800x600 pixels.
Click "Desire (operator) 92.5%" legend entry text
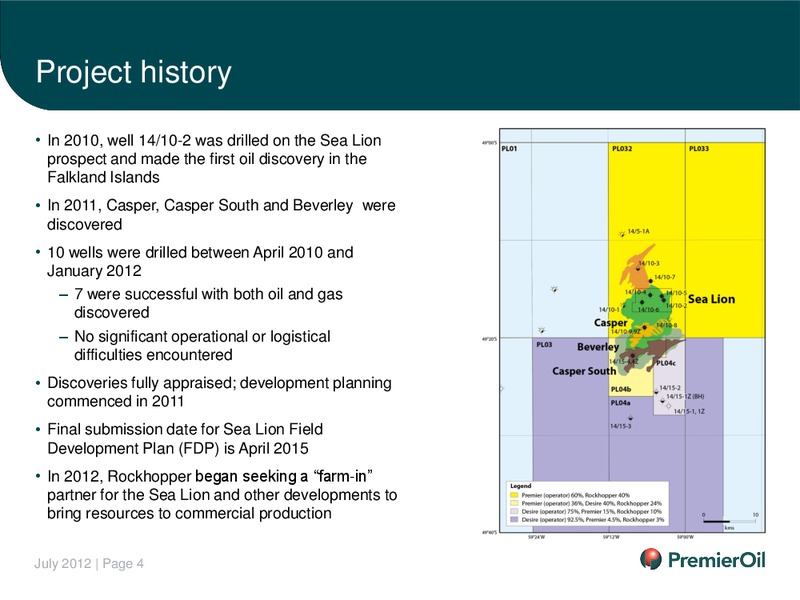593,519
